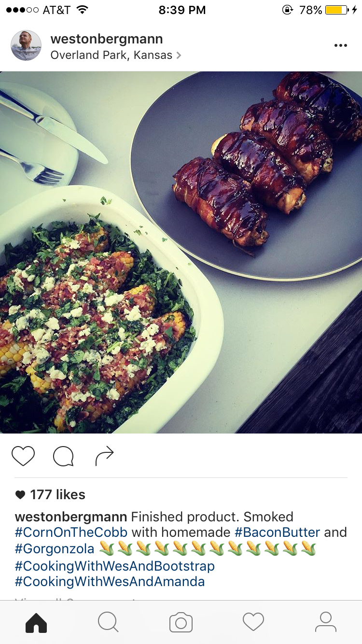Open the Camera tab icon
This screenshot has height=644, width=362.
[x=181, y=622]
